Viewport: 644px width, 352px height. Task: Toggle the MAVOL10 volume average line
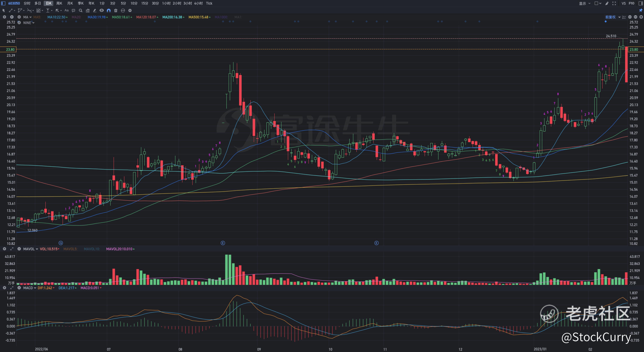[x=91, y=249]
